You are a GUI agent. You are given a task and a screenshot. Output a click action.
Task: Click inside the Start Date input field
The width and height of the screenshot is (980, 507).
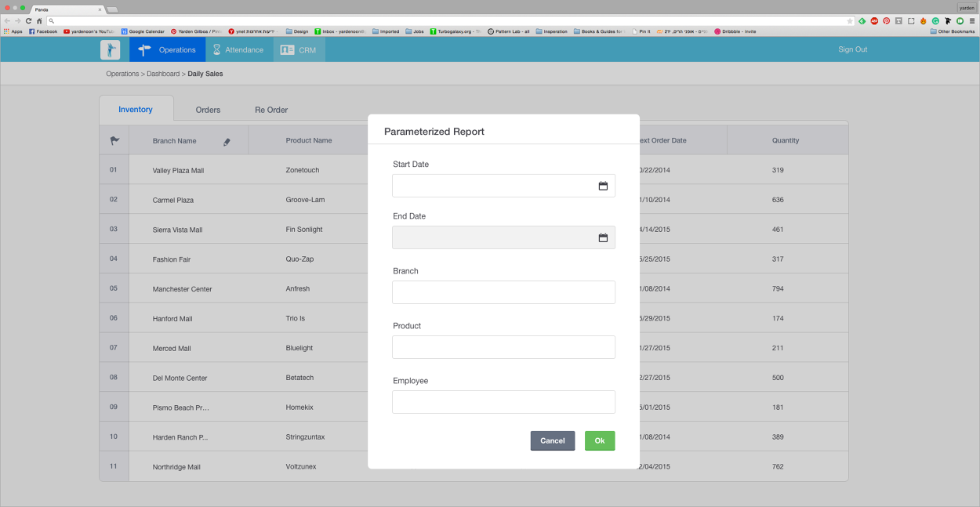(486, 185)
